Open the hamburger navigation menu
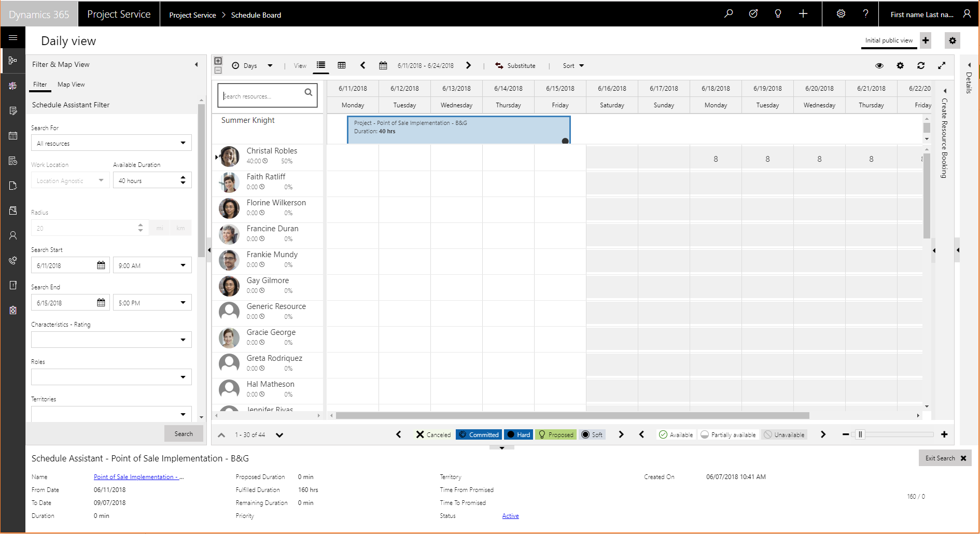The width and height of the screenshot is (980, 534). click(x=13, y=38)
